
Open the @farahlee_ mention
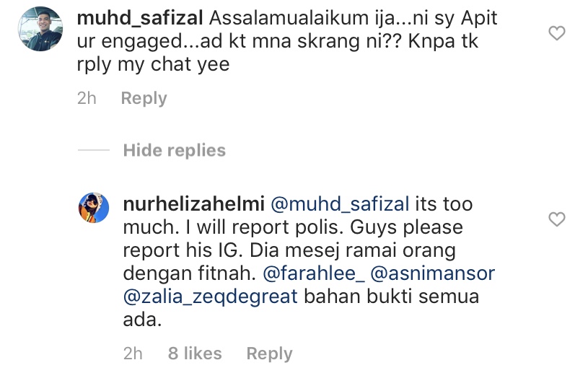tap(314, 273)
